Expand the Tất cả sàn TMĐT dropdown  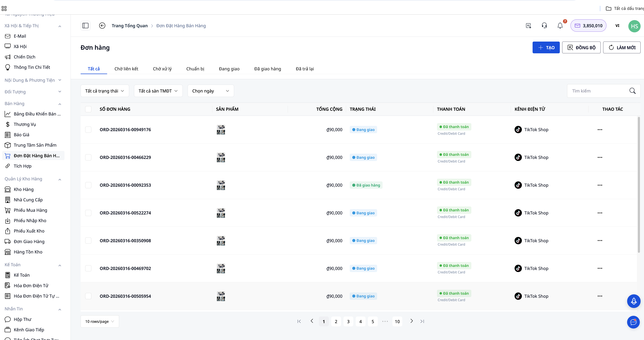[x=158, y=91]
